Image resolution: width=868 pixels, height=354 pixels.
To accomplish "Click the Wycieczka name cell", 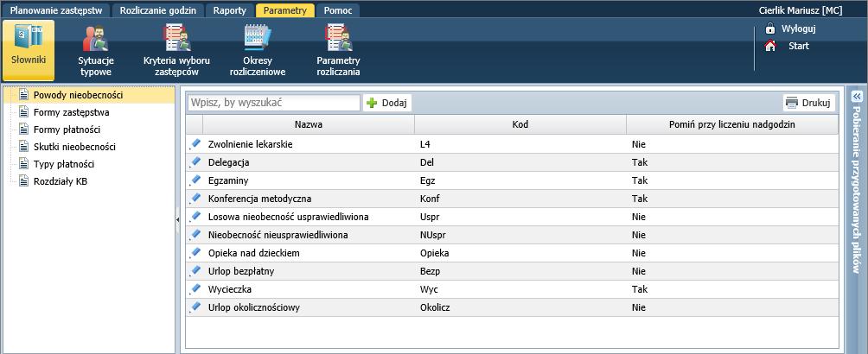I will pos(309,289).
